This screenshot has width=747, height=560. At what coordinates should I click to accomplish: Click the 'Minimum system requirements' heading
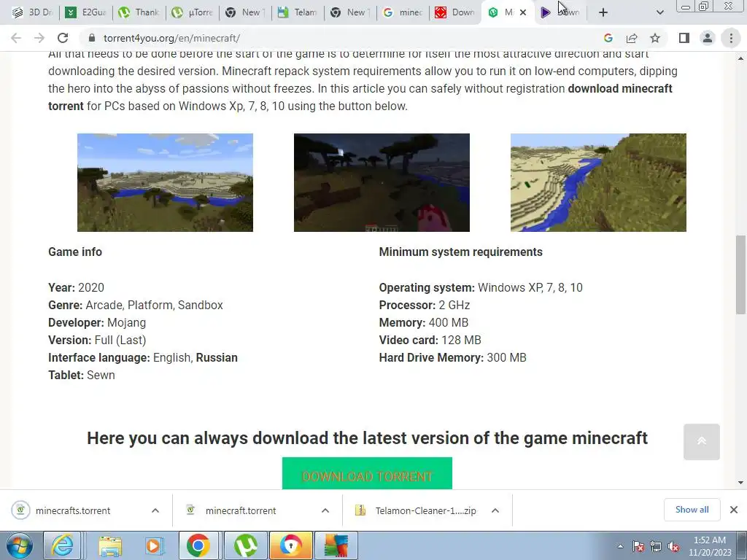[461, 252]
